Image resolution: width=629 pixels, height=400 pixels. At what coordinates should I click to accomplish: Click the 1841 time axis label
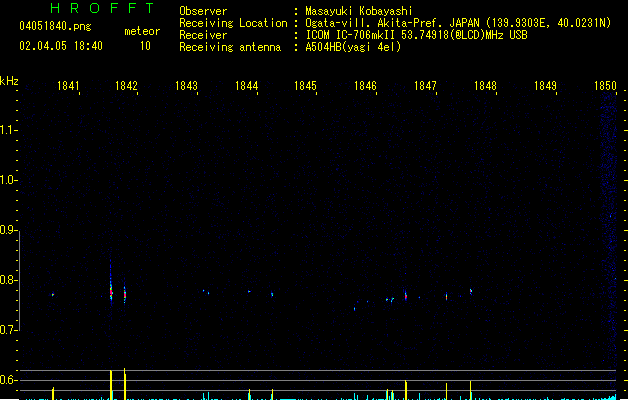click(68, 86)
